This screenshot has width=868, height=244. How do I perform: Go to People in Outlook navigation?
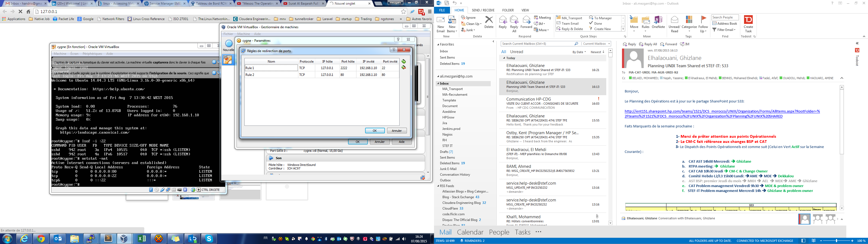(x=499, y=232)
